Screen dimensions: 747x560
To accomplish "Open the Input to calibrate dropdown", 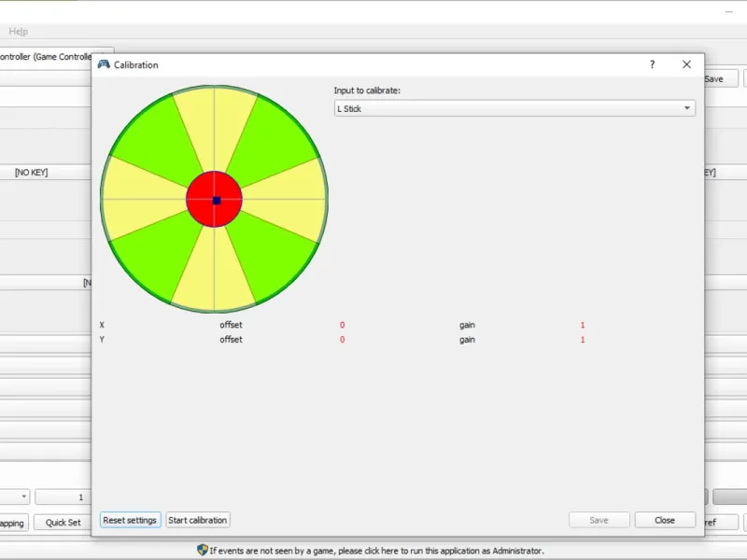I will 514,108.
